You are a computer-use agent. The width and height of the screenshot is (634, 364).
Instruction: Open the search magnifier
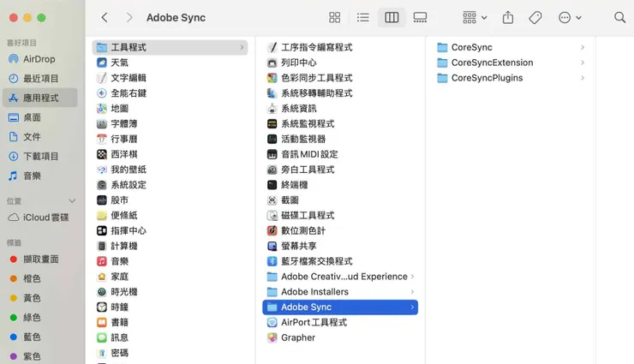[619, 17]
